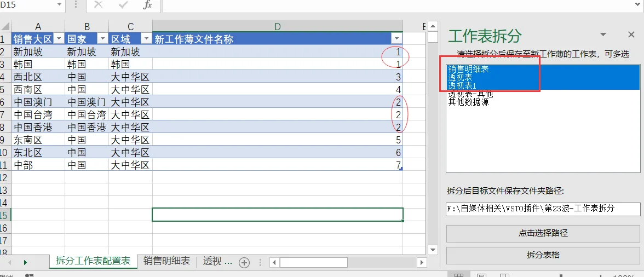Expand the formula bar with the chevron
The image size is (644, 277).
click(x=638, y=5)
